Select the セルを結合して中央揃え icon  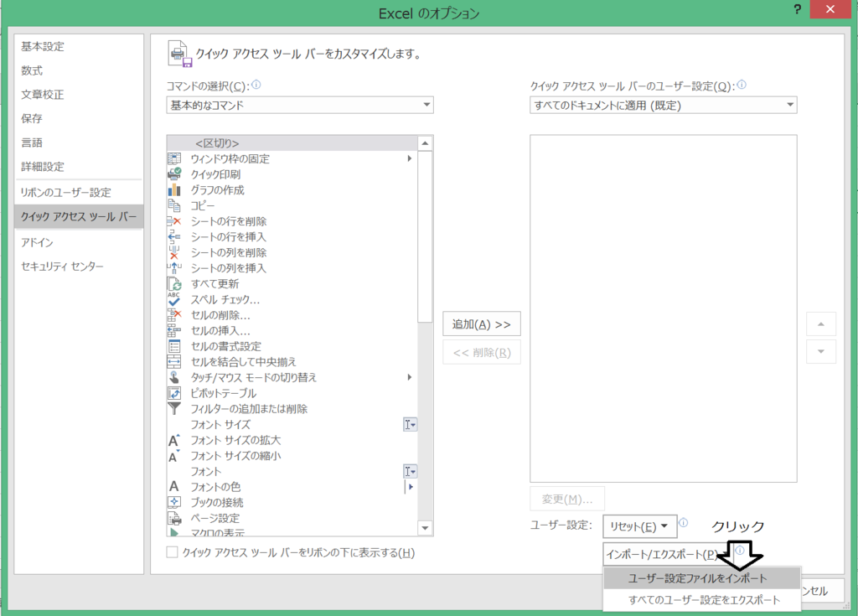click(174, 361)
